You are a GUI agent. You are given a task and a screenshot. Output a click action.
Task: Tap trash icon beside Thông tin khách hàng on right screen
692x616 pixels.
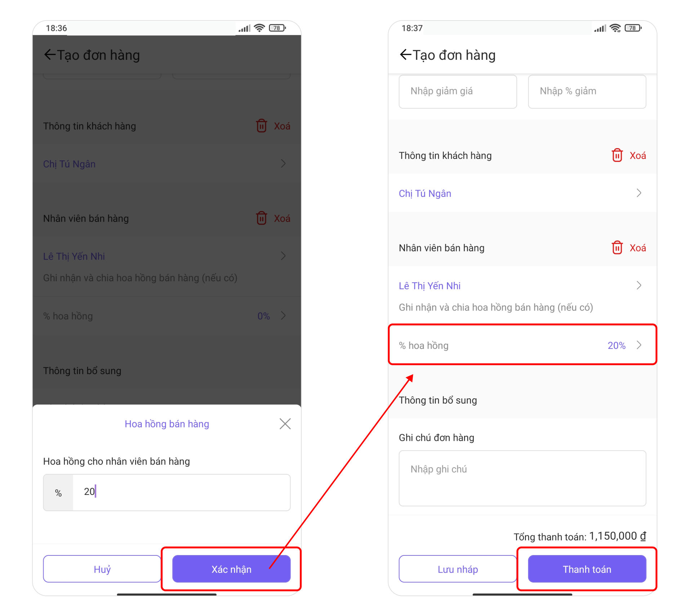pyautogui.click(x=617, y=155)
